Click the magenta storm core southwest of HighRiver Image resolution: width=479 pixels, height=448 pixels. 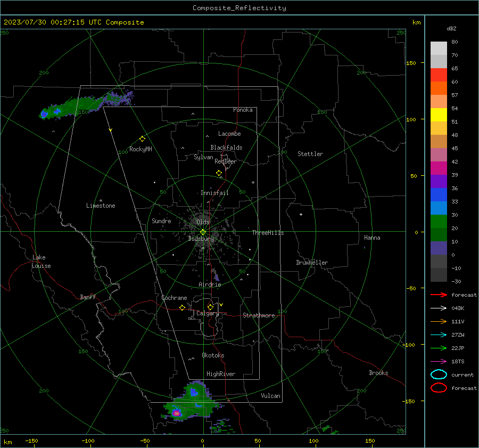tap(177, 413)
